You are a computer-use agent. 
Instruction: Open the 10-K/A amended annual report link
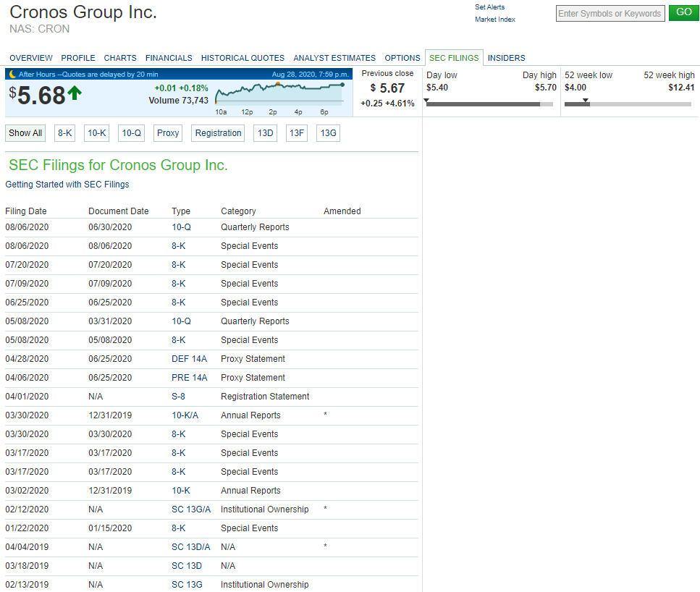[x=185, y=415]
